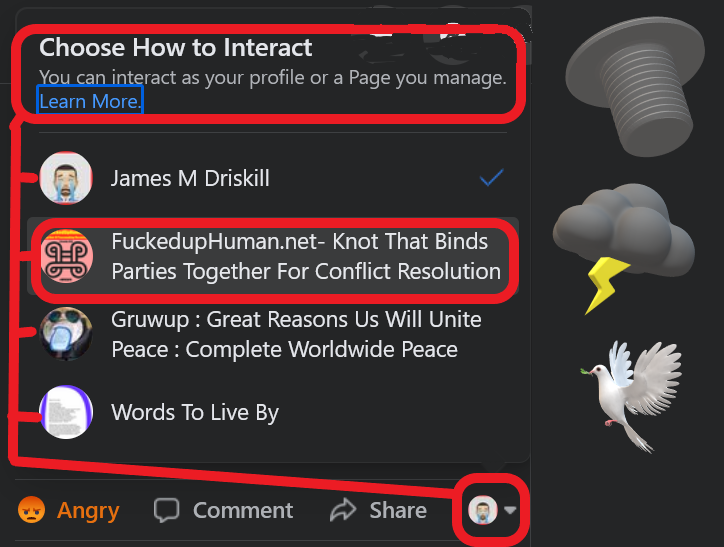Open the Learn More link
This screenshot has width=724, height=547.
[x=90, y=101]
